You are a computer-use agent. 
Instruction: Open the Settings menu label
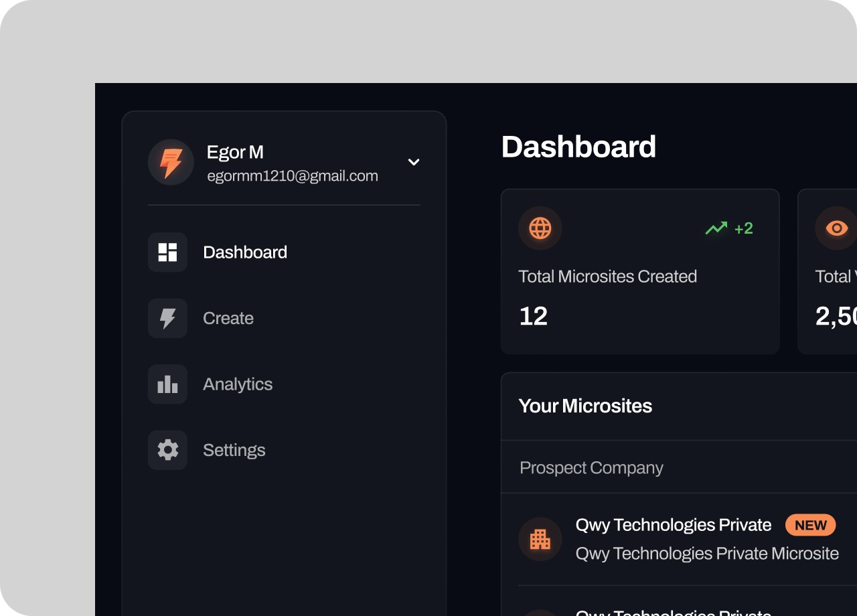pos(234,450)
